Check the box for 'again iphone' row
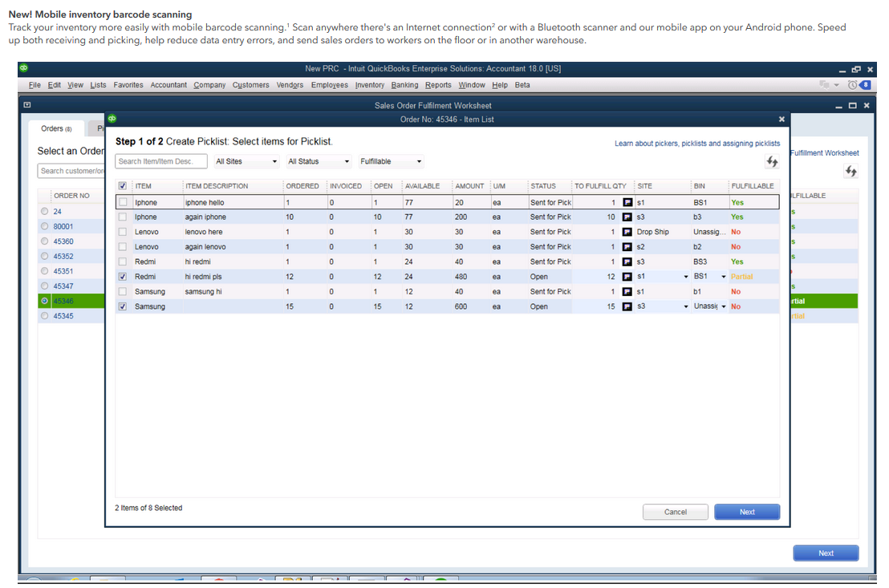Image resolution: width=889 pixels, height=588 pixels. point(123,217)
